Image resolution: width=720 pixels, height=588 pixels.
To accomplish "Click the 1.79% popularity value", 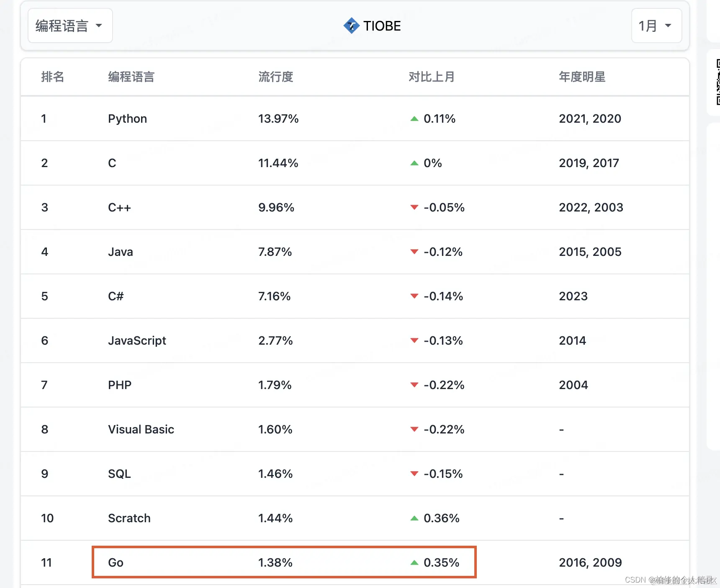I will coord(275,385).
